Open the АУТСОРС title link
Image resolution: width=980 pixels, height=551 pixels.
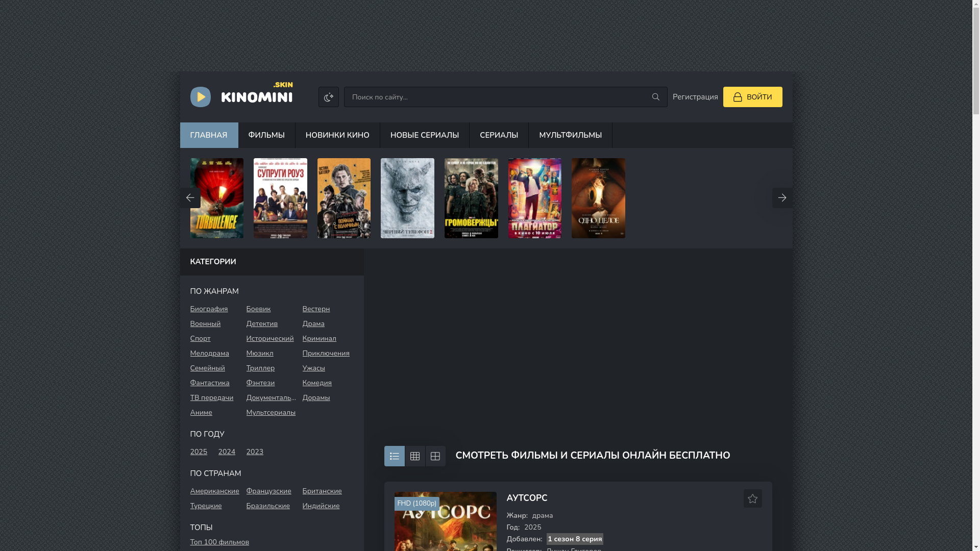527,498
